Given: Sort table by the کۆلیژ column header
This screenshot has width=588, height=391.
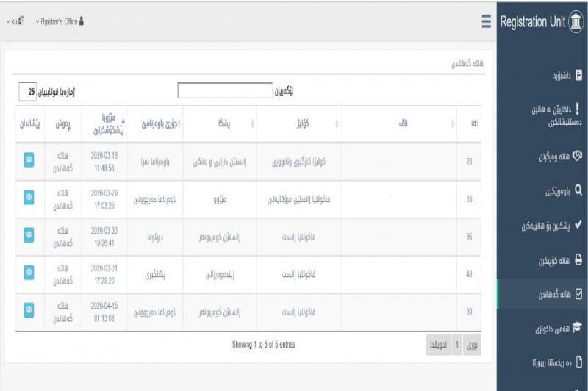Looking at the screenshot, I should point(298,123).
